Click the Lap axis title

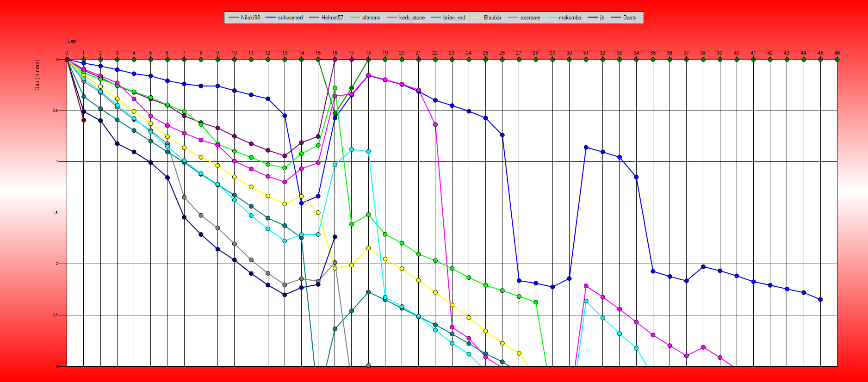tap(72, 41)
